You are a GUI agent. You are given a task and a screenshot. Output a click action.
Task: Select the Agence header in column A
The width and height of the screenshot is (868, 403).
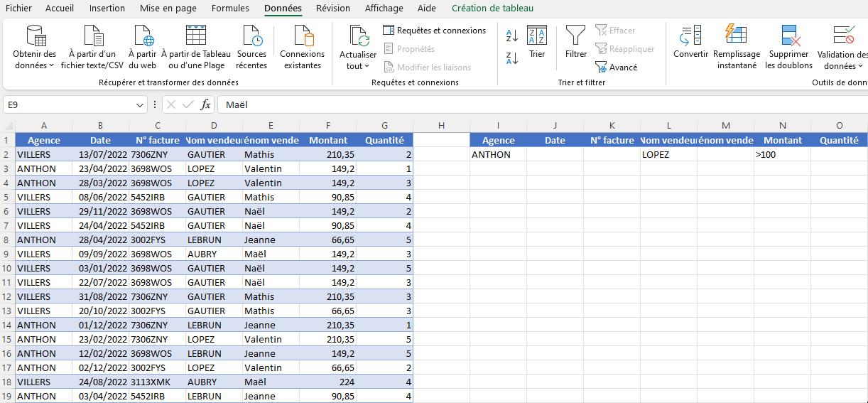43,140
